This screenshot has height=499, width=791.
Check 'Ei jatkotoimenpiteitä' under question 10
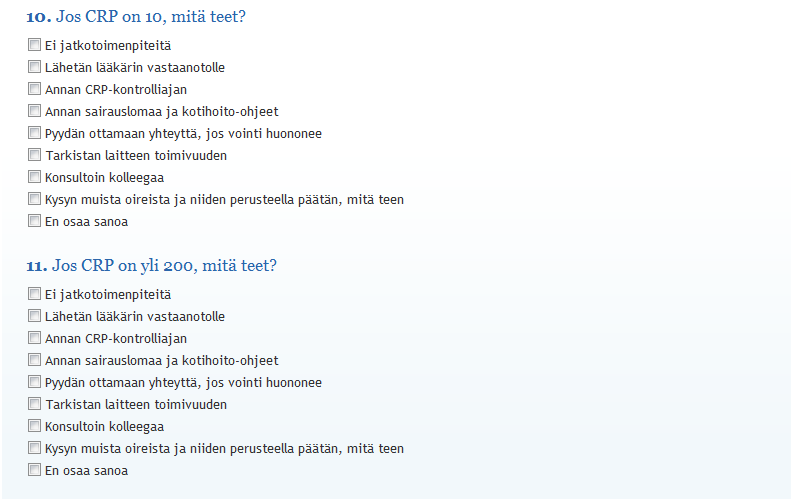pyautogui.click(x=34, y=44)
